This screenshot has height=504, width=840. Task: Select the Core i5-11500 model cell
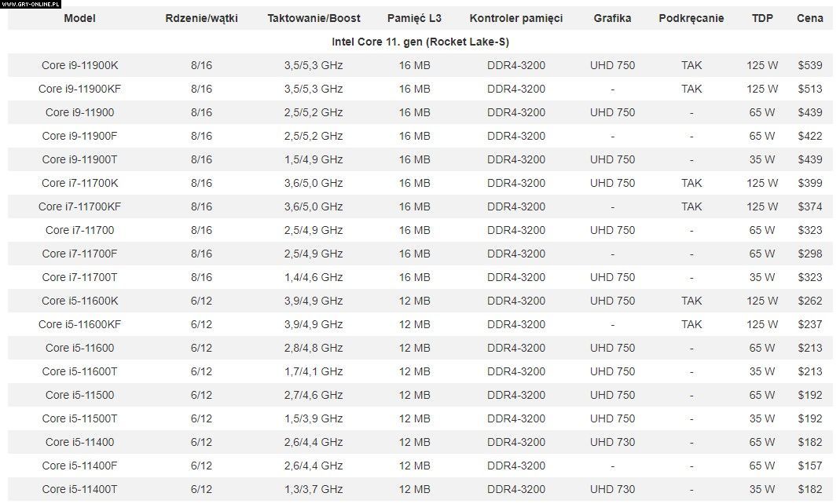click(x=79, y=395)
